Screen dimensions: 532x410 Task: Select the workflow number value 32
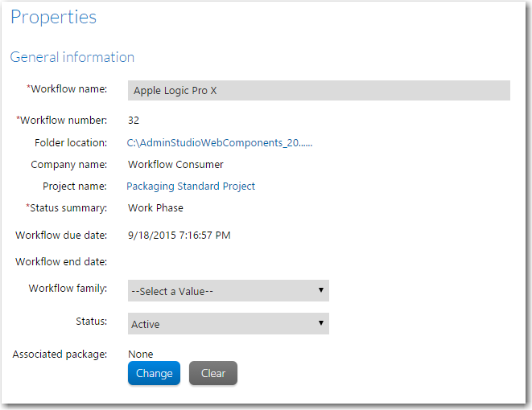click(134, 121)
